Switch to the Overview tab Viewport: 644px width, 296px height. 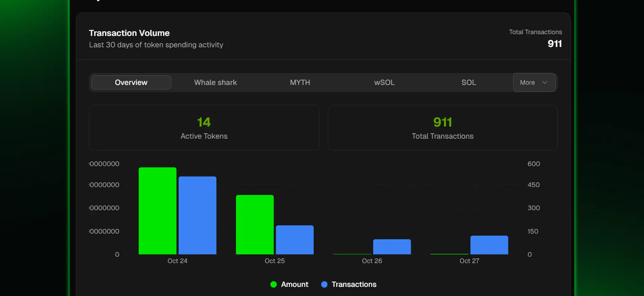pos(131,82)
